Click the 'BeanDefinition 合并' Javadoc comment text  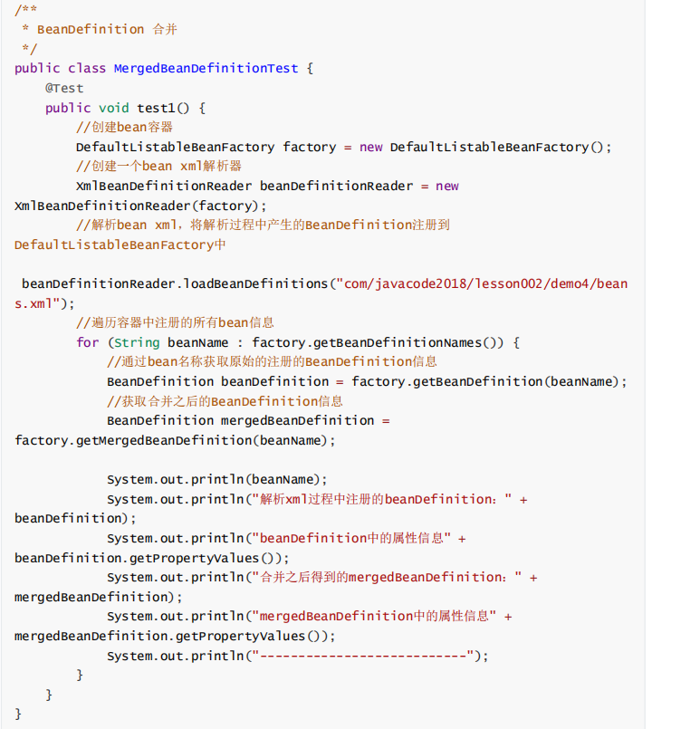107,29
